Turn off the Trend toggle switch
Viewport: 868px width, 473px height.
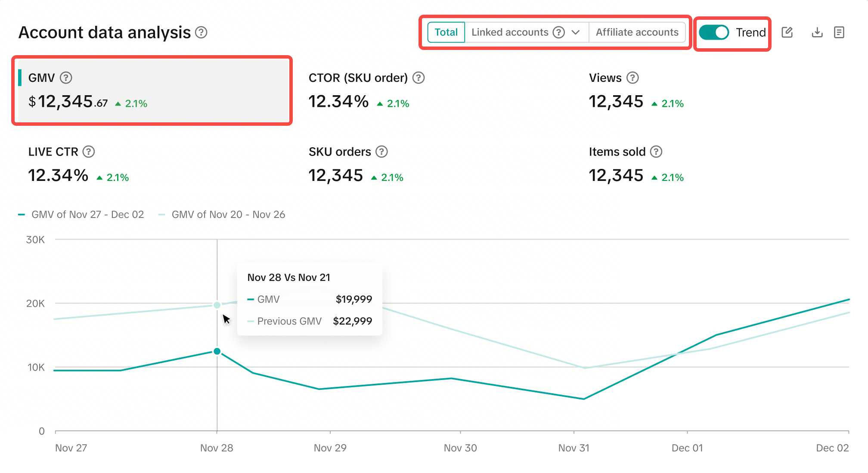click(x=713, y=32)
